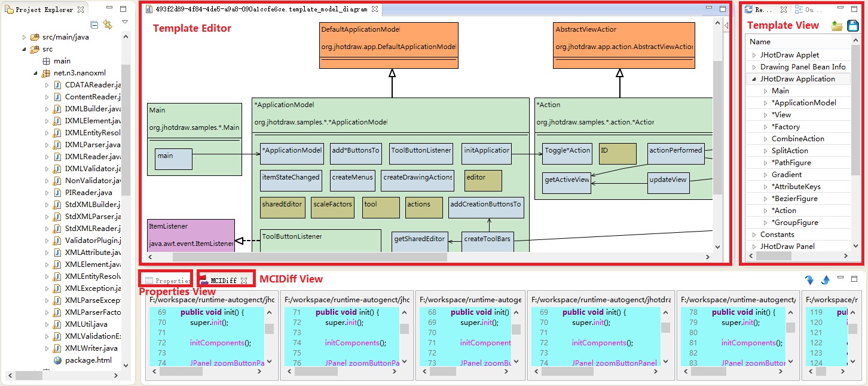Image resolution: width=868 pixels, height=386 pixels.
Task: Select the template_model_diagram editor tab
Action: coord(261,10)
